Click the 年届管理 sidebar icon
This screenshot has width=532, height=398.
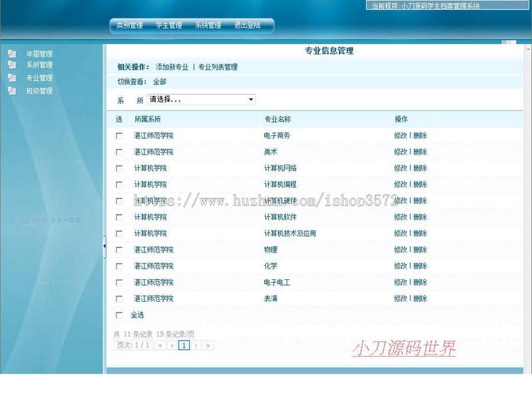click(x=12, y=53)
